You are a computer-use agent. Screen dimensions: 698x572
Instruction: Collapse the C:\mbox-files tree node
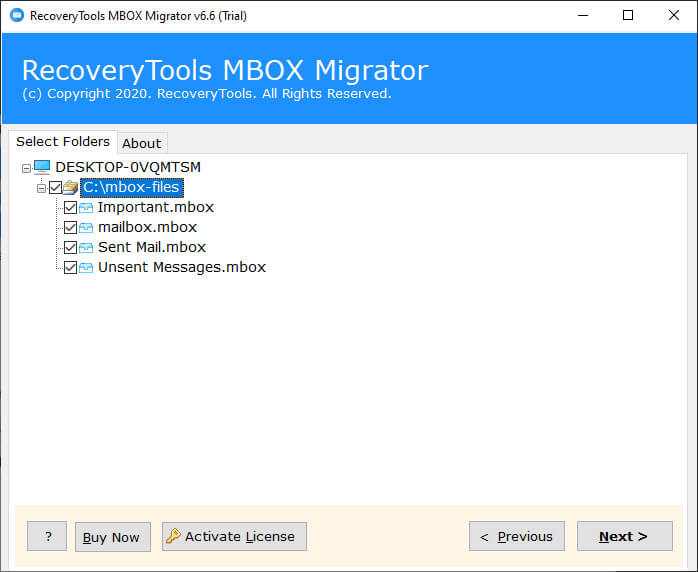(x=41, y=188)
